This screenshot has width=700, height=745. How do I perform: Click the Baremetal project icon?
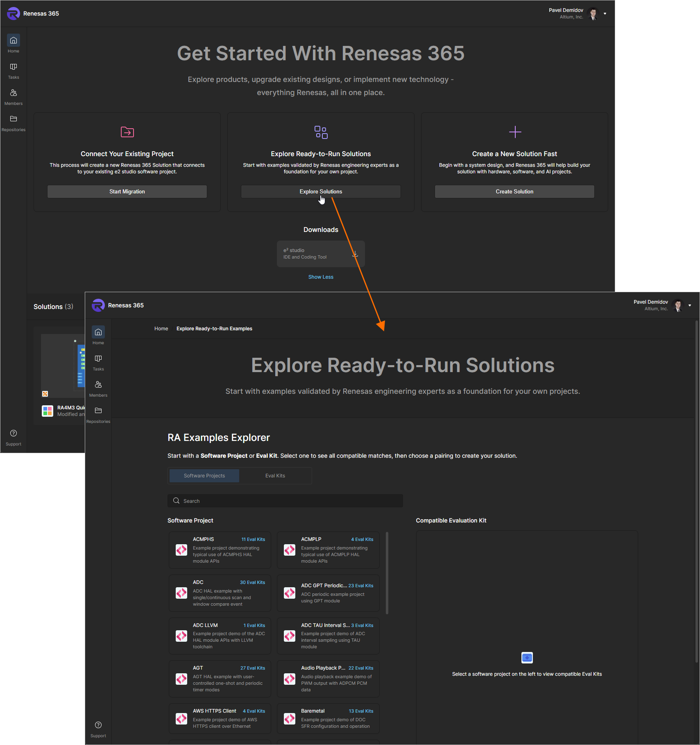click(x=290, y=719)
